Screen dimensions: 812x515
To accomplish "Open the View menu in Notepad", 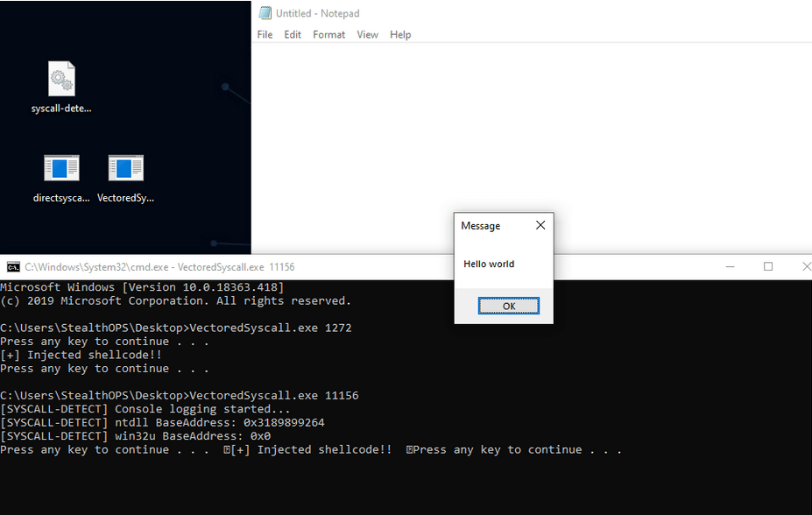I will [367, 35].
